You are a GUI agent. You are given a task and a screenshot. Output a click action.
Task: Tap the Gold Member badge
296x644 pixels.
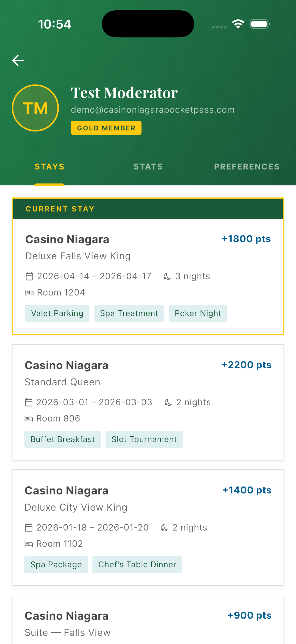pos(106,128)
